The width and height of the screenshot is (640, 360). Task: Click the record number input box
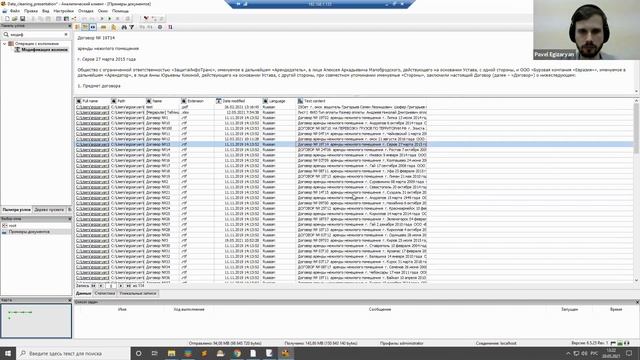(111, 286)
